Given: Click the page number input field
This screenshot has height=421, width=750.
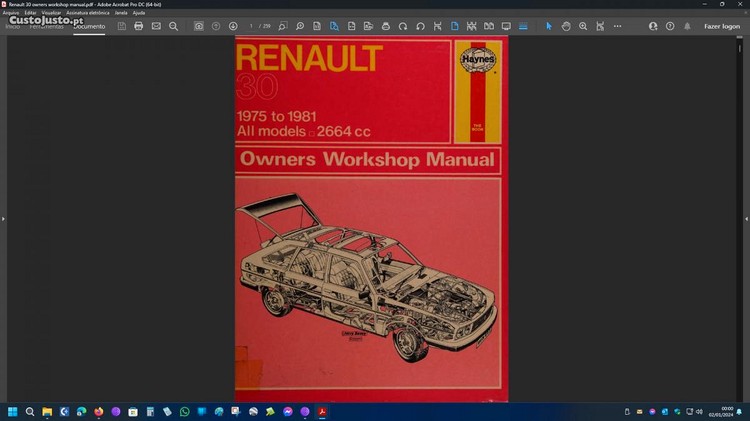Looking at the screenshot, I should click(252, 26).
